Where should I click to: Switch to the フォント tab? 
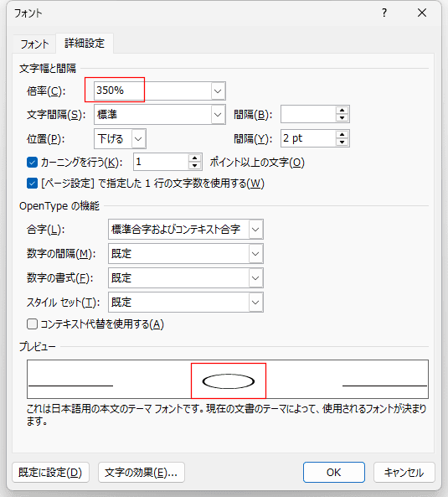coord(34,44)
